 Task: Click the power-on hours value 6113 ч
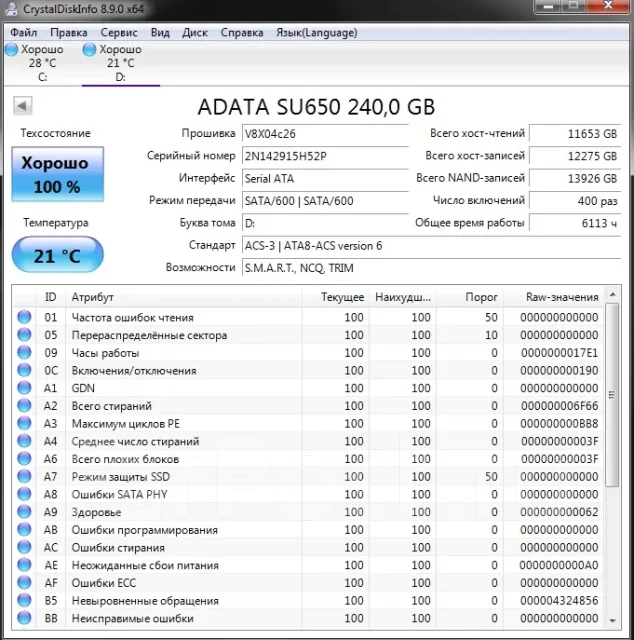tap(575, 223)
